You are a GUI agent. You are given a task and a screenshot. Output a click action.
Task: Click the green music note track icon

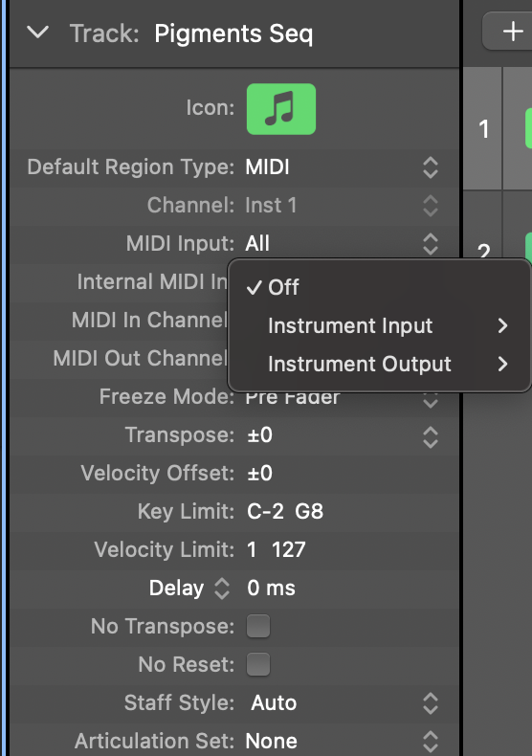pyautogui.click(x=281, y=109)
